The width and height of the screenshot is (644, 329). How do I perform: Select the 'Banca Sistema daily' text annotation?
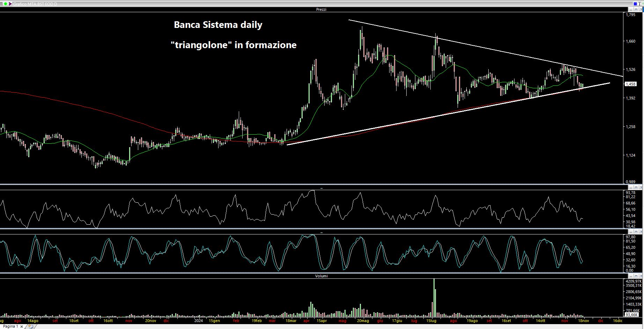(218, 25)
